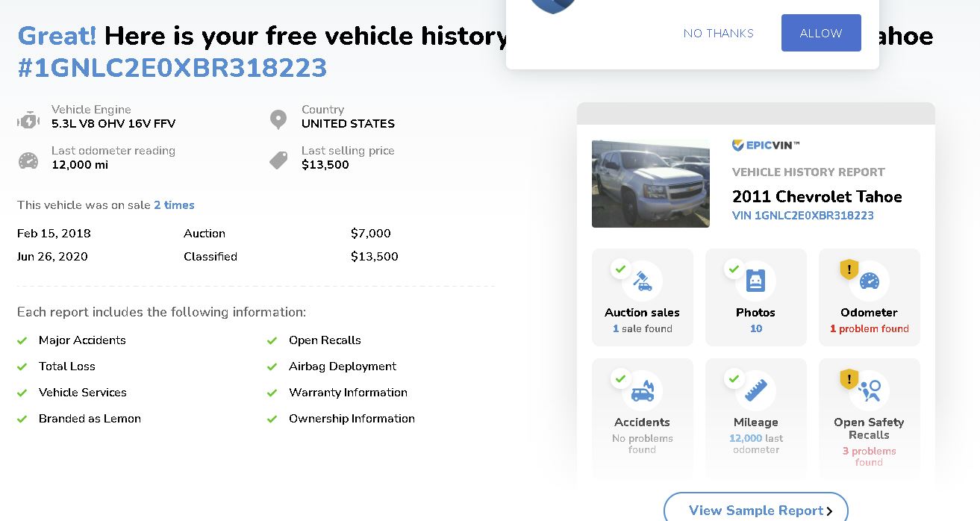
Task: Dismiss the popup with NO THANKS
Action: pos(719,33)
